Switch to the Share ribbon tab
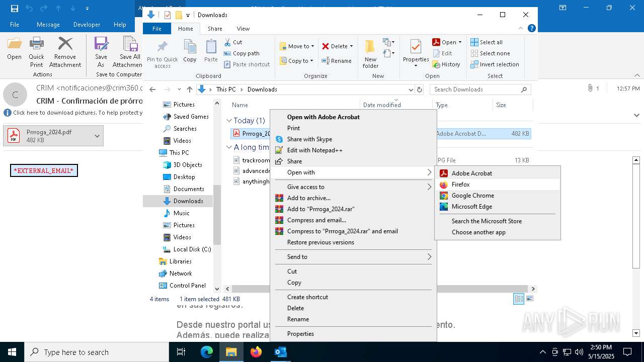The image size is (644, 362). click(x=215, y=29)
